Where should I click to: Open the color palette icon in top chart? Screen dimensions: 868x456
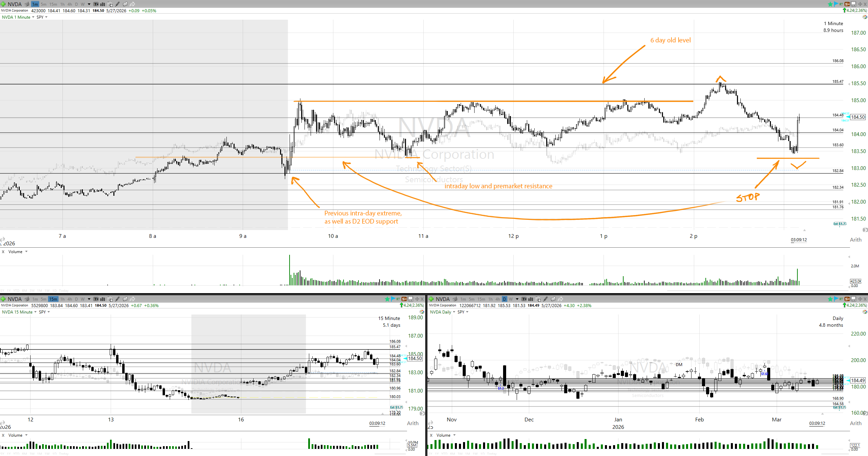(865, 17)
